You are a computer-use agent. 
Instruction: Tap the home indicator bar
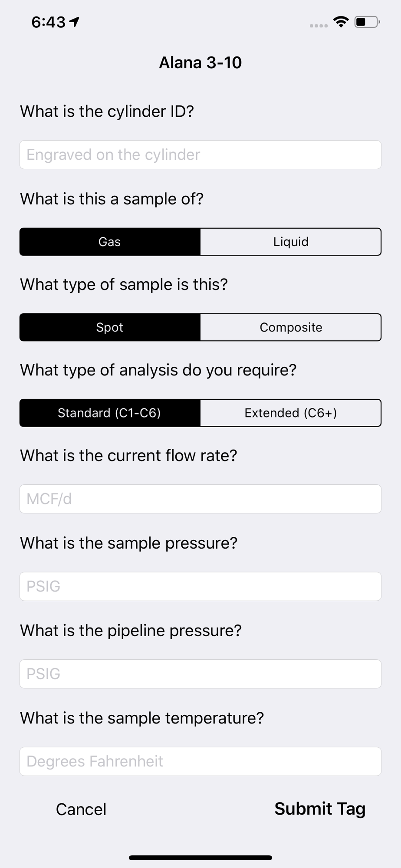(x=200, y=858)
